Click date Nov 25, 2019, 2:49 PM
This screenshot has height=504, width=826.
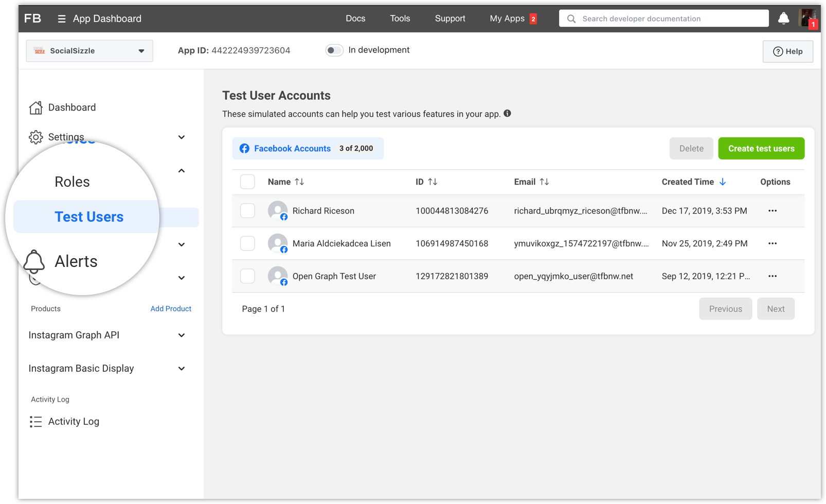coord(705,243)
